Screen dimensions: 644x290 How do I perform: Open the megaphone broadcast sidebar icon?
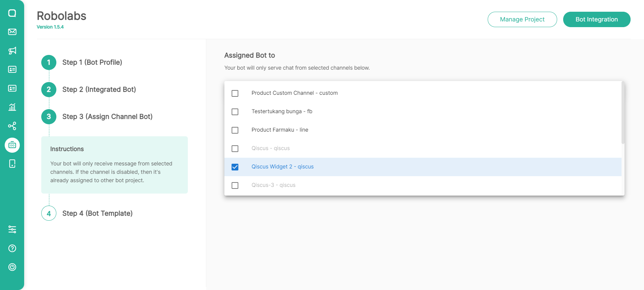[12, 51]
